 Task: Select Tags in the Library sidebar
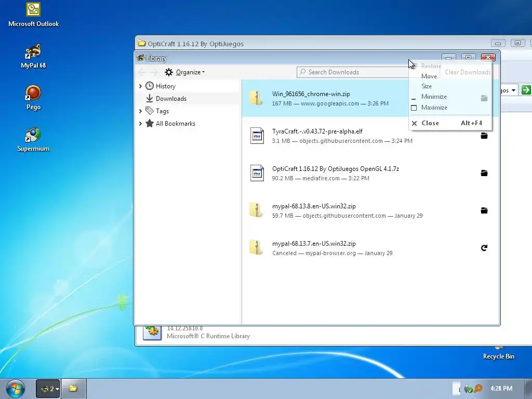point(162,111)
